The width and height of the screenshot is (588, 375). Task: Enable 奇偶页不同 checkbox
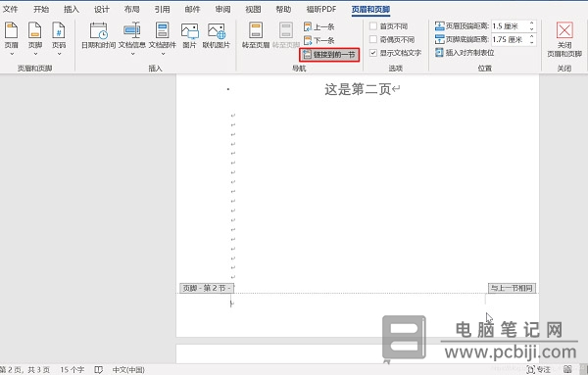click(373, 39)
